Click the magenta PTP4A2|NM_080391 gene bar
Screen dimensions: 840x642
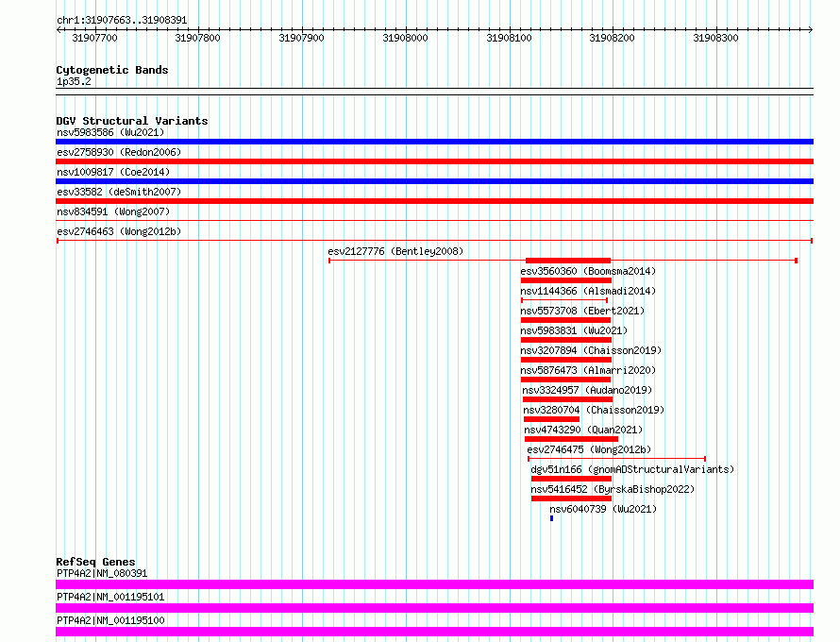point(434,584)
